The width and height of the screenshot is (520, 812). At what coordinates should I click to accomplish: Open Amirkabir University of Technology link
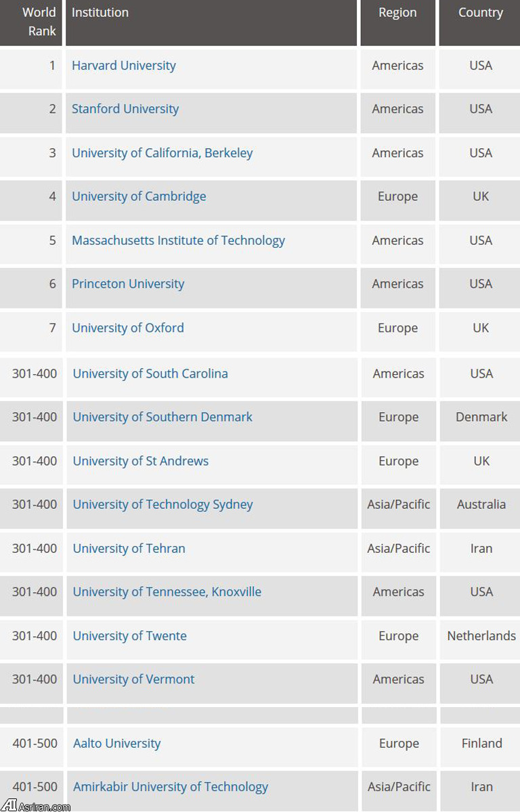tap(170, 786)
